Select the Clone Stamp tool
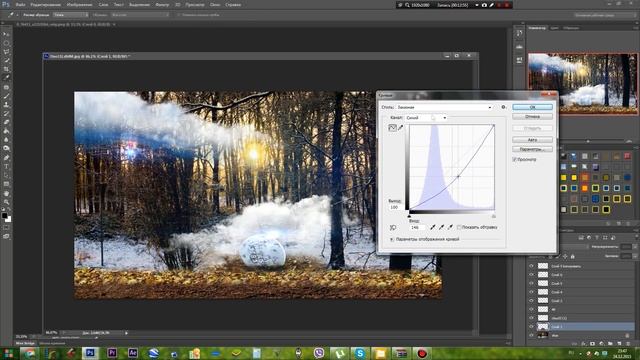640x360 pixels. tap(6, 105)
